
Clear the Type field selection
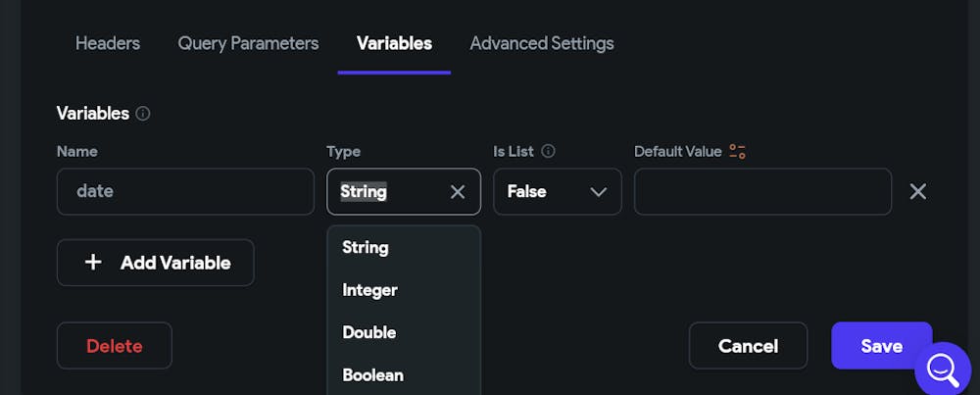click(458, 192)
